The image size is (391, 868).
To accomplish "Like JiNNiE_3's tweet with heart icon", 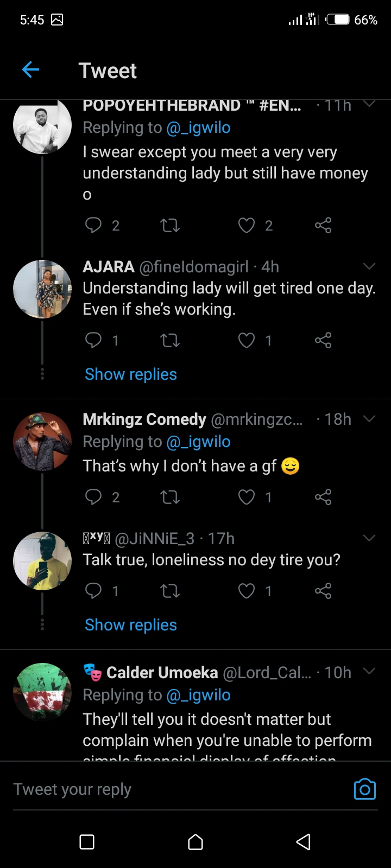I will click(x=247, y=591).
